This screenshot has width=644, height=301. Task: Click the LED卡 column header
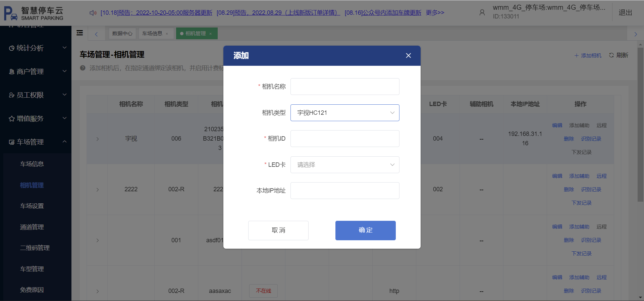coord(438,104)
